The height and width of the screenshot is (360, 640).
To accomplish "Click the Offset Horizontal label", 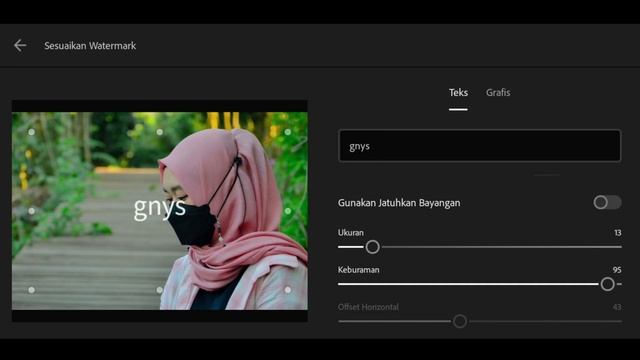I will (x=368, y=307).
